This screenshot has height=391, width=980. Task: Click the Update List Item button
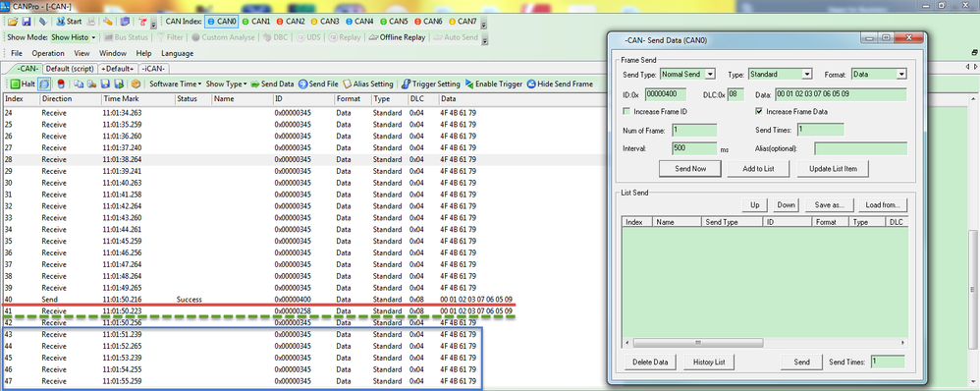pos(833,169)
